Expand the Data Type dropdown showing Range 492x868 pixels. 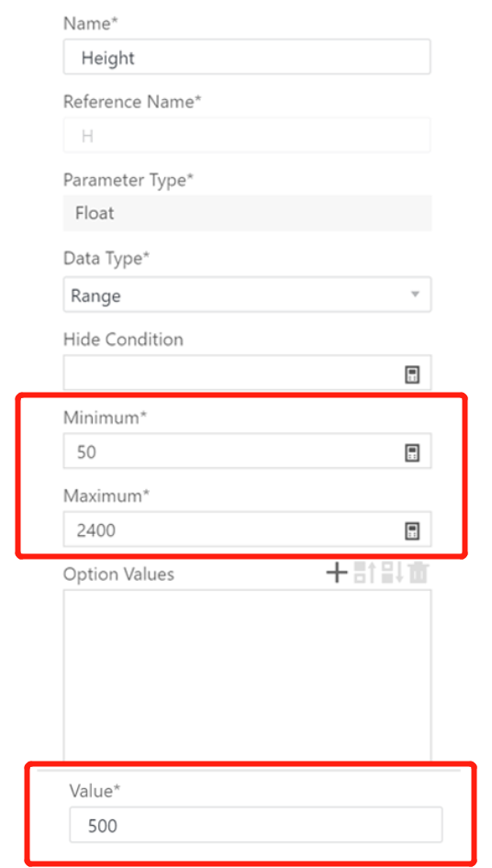click(x=247, y=295)
